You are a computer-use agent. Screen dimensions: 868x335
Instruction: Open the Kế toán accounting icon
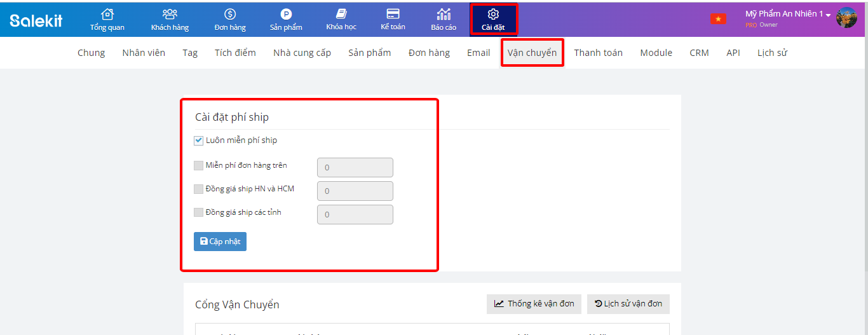click(x=393, y=15)
